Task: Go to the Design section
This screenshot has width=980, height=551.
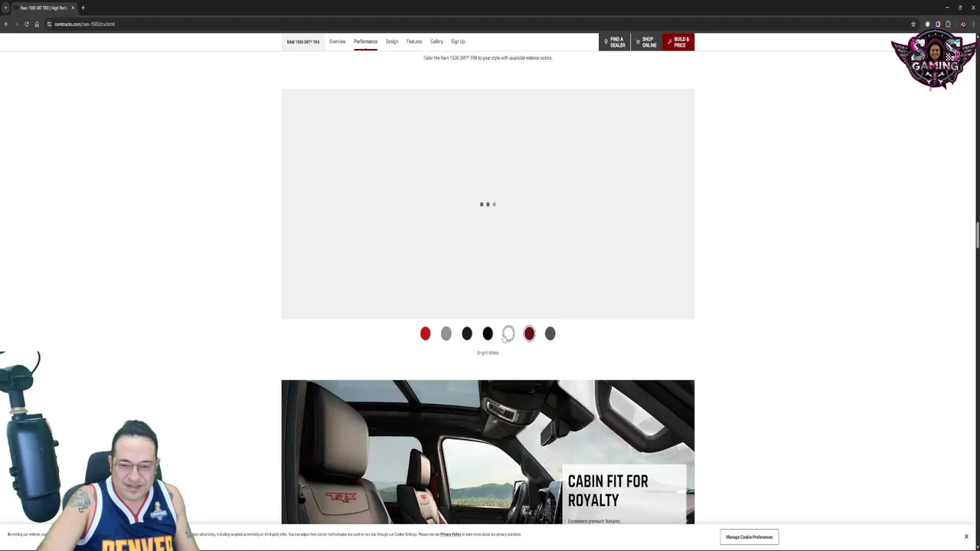Action: 392,41
